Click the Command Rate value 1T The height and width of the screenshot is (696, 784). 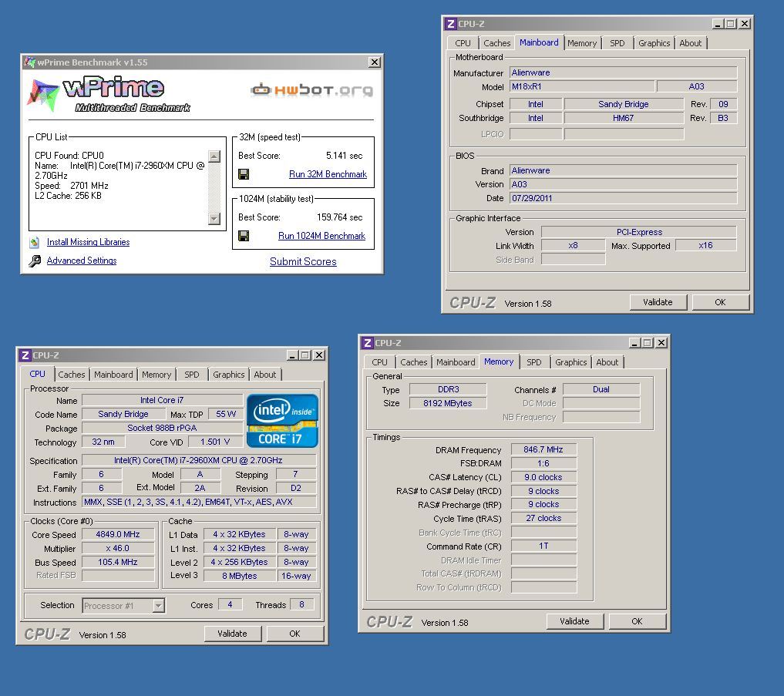click(x=543, y=546)
